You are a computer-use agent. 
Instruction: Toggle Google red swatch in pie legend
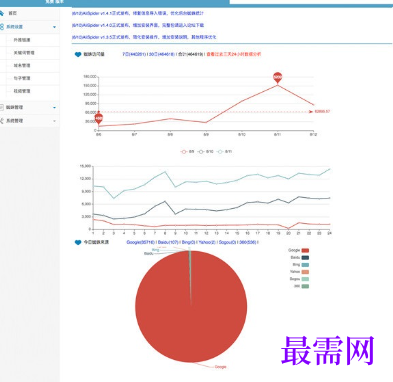click(305, 250)
